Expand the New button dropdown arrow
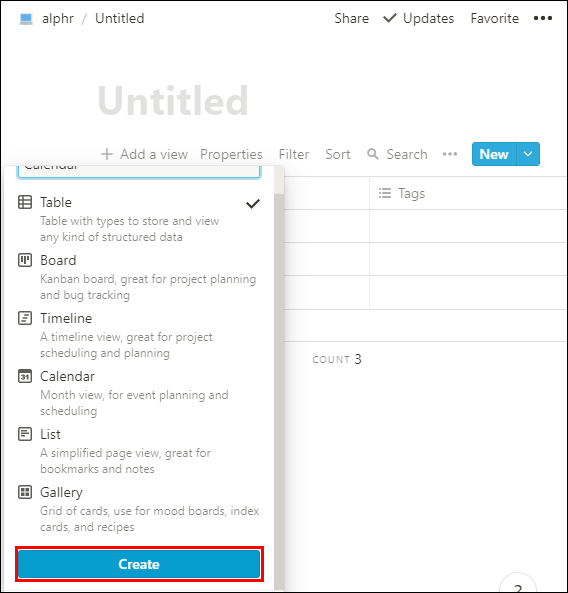 [x=528, y=154]
